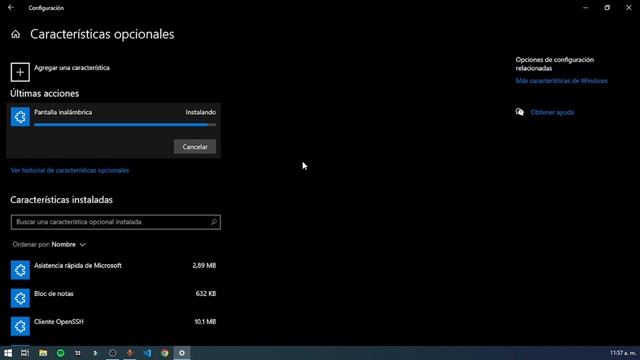Open the Windows Start menu
Viewport: 640px width, 360px height.
click(x=8, y=353)
